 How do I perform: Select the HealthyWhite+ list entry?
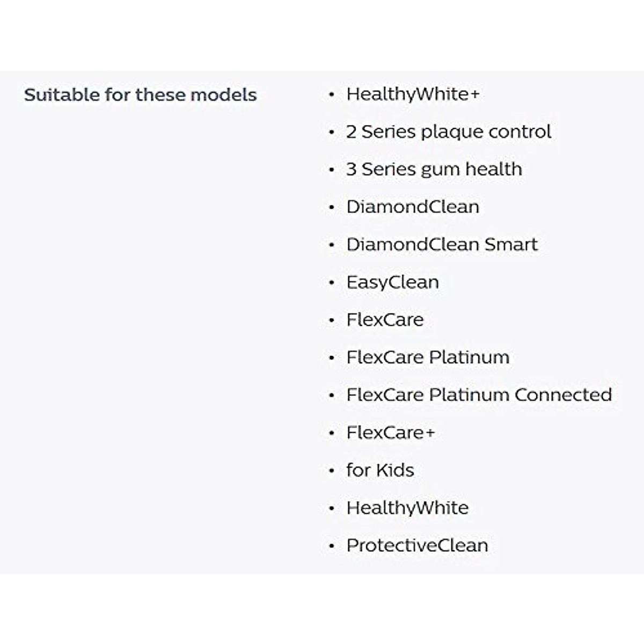point(412,94)
